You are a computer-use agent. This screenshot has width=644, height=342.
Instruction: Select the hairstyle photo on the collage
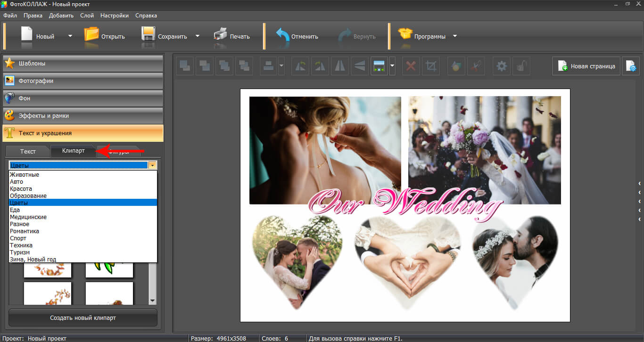325,150
